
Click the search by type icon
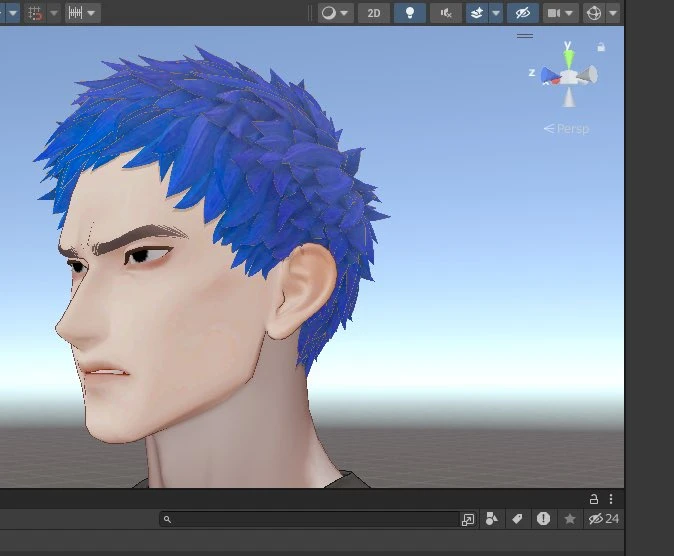click(491, 519)
